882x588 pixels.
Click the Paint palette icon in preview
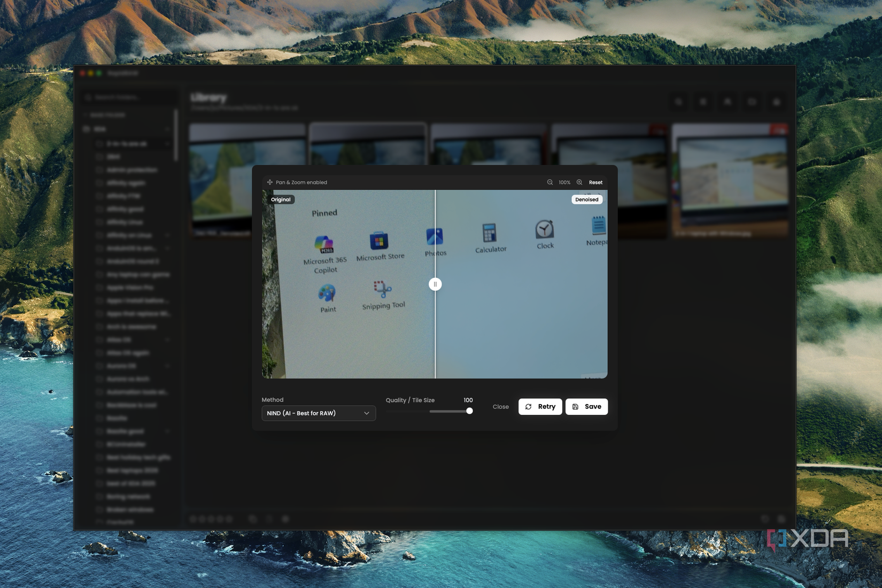[x=327, y=293]
